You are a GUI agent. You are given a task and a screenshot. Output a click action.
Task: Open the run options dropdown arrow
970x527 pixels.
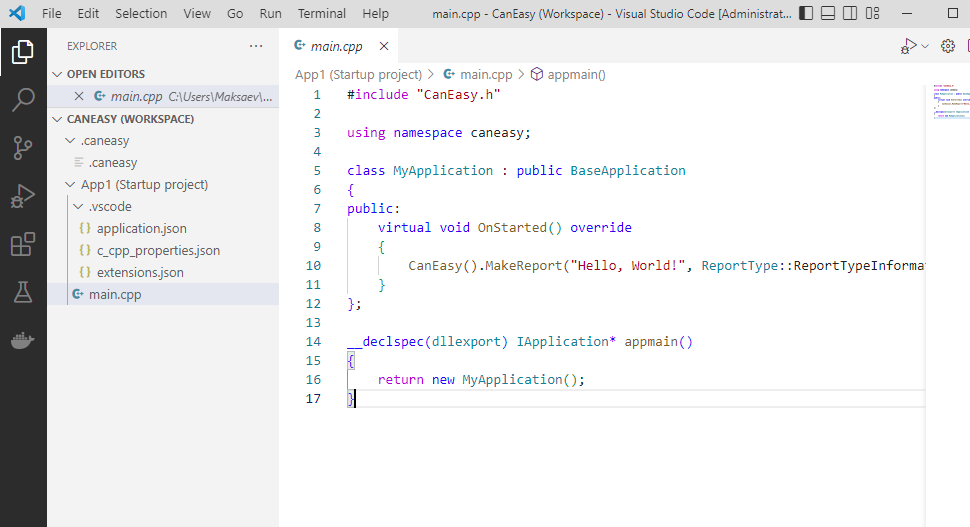925,46
